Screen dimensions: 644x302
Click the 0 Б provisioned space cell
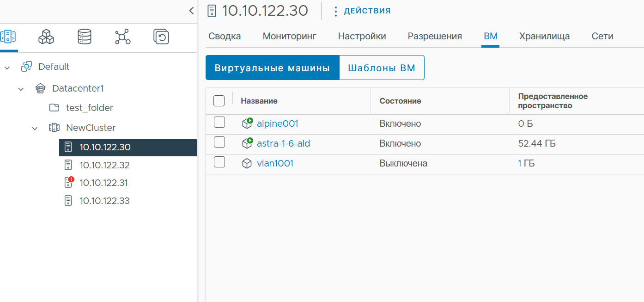526,123
